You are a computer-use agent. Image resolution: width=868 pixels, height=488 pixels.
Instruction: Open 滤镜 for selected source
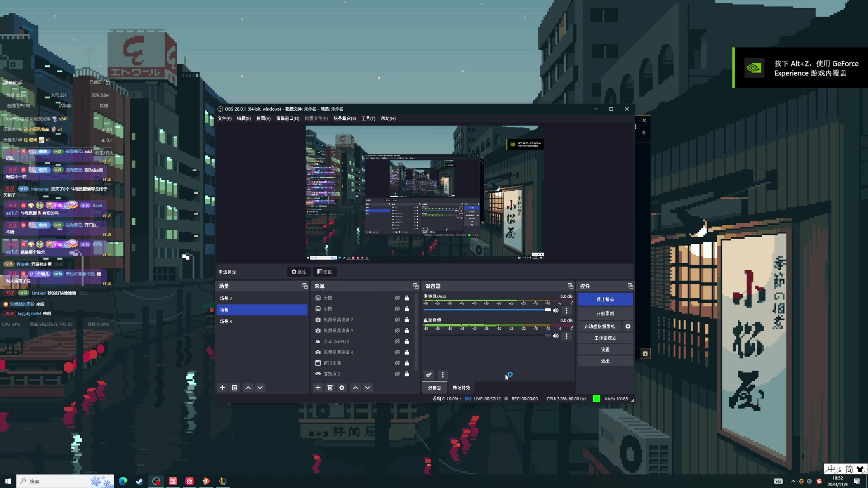point(325,272)
